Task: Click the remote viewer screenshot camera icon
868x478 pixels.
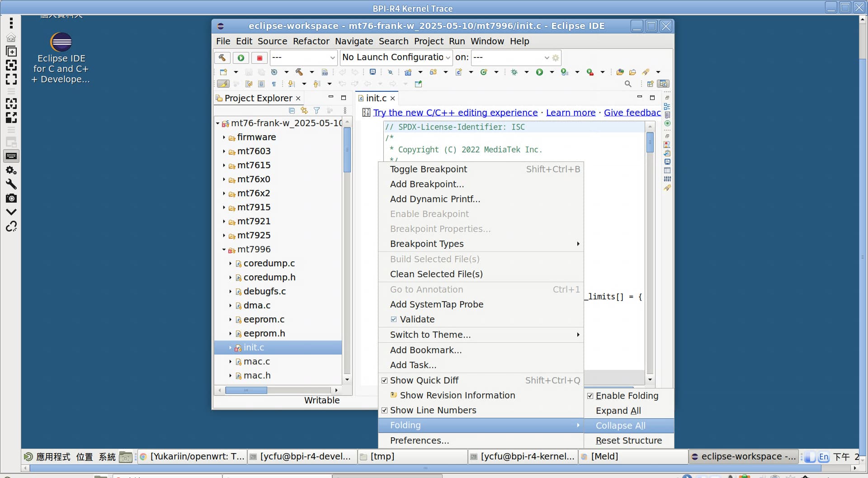Action: tap(11, 198)
